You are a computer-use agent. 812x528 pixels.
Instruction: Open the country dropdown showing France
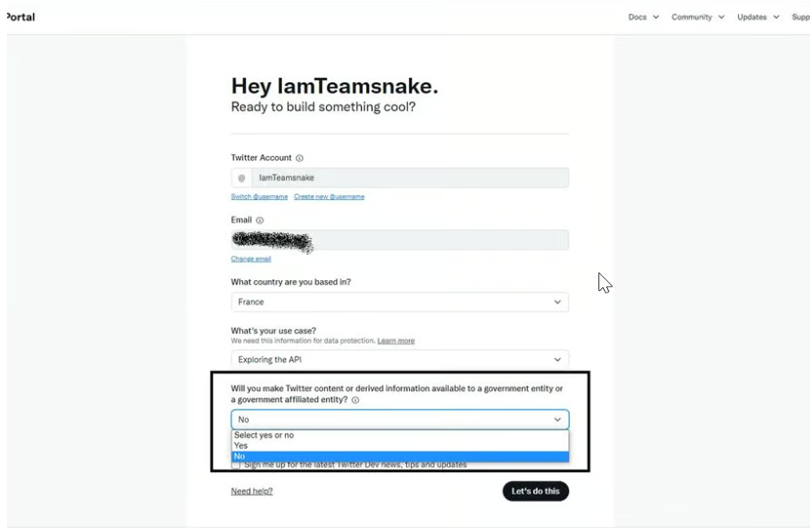click(x=400, y=302)
